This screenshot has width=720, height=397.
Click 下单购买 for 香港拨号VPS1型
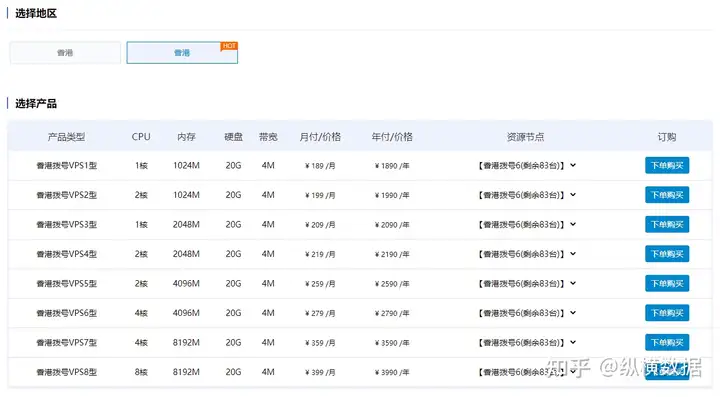click(667, 166)
